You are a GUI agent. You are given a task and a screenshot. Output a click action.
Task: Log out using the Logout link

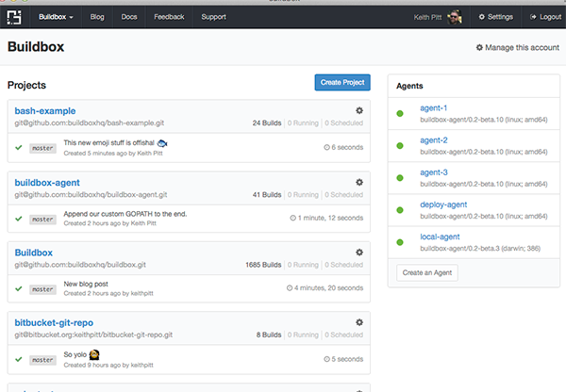click(x=542, y=17)
